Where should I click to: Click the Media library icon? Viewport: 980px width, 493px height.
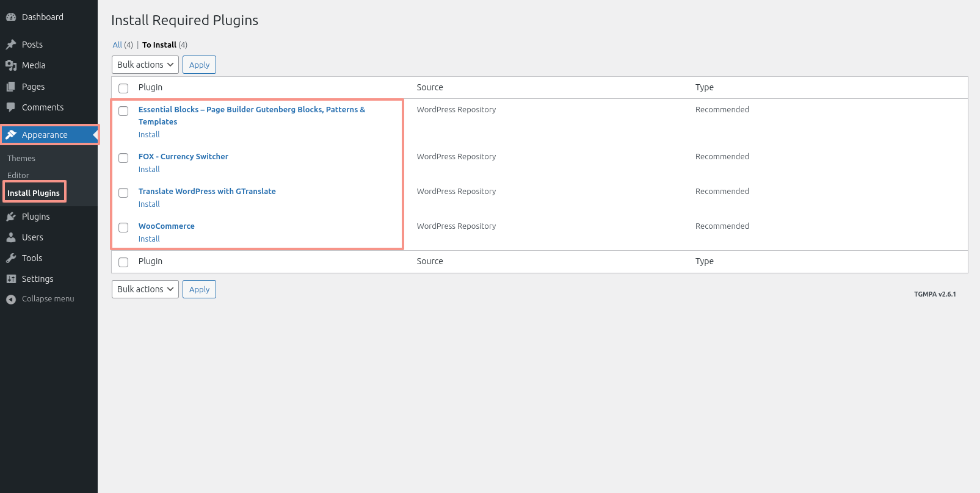[11, 65]
